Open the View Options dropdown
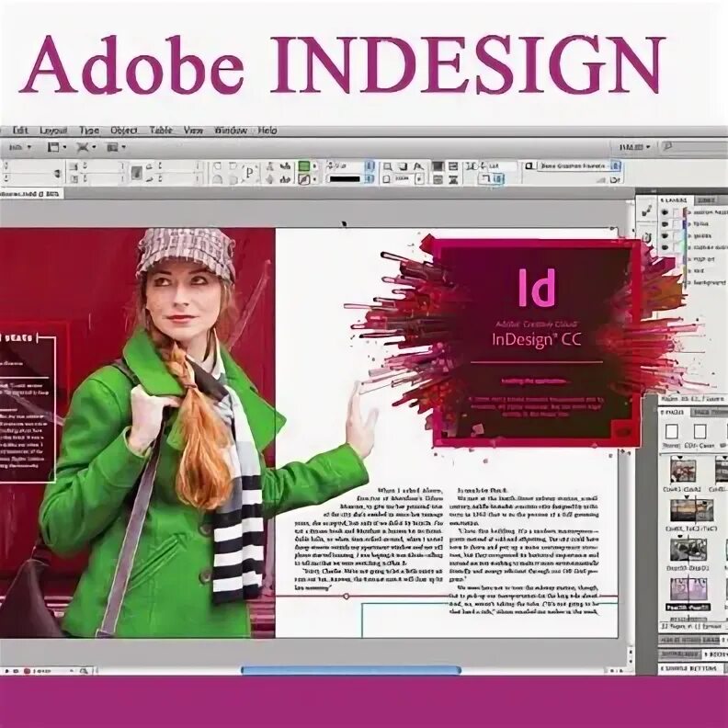Viewport: 728px width, 728px height. (x=57, y=147)
